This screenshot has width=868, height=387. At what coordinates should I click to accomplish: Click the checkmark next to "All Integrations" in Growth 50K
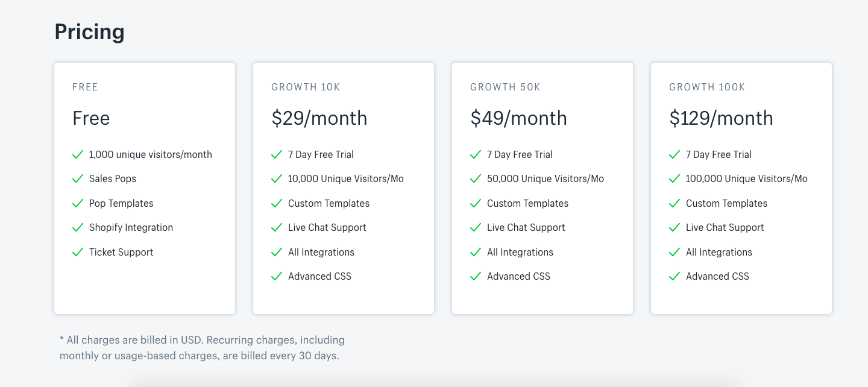coord(475,252)
